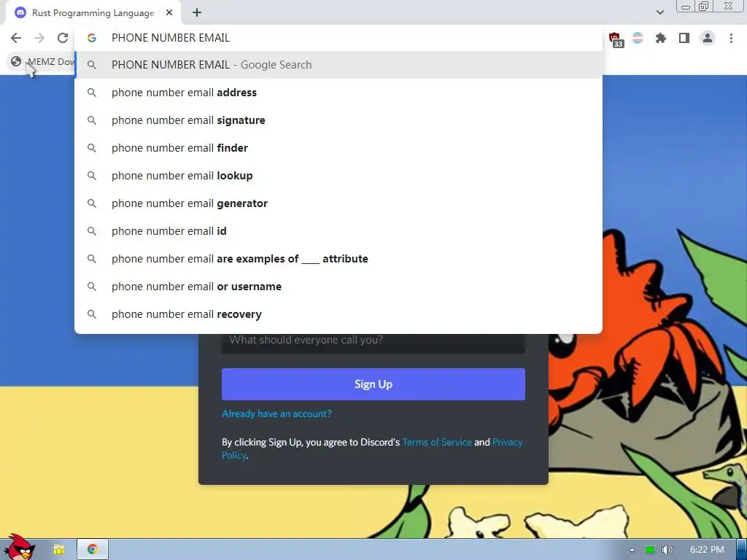The height and width of the screenshot is (560, 747).
Task: Select the Rust Programming Language tab
Action: pos(93,13)
